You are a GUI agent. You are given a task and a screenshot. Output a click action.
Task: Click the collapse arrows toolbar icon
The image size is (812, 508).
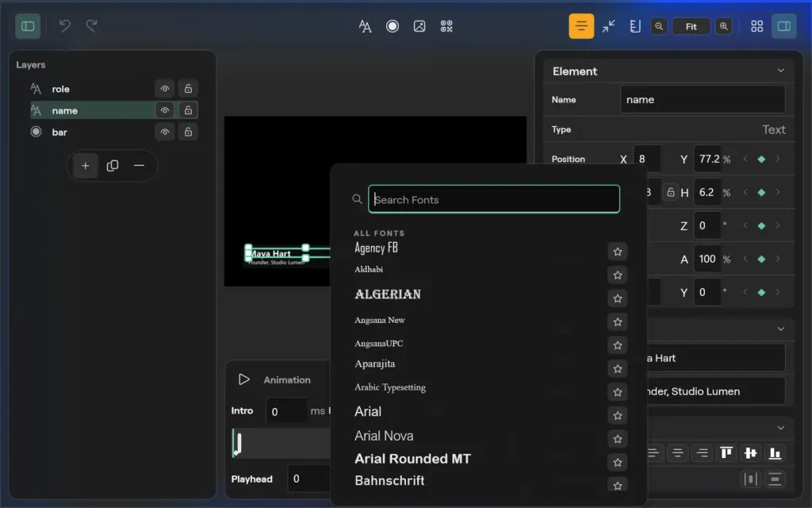point(608,26)
